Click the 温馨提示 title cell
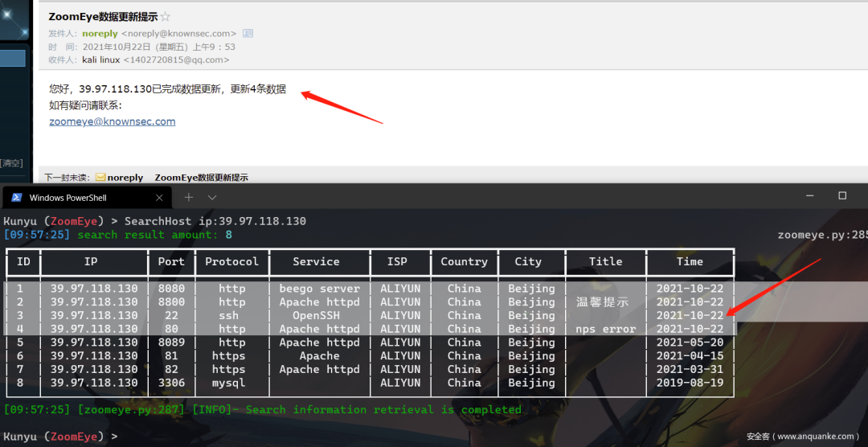Image resolution: width=868 pixels, height=447 pixels. click(602, 302)
